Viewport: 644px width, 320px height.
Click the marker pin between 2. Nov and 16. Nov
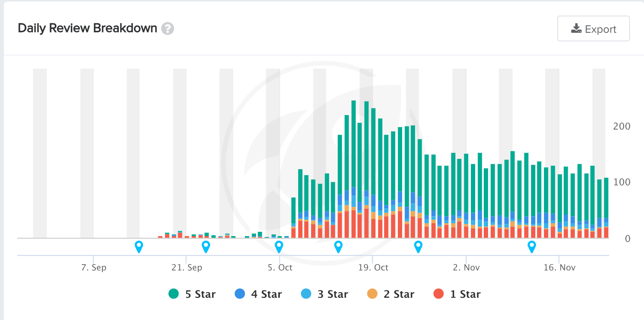coord(531,247)
